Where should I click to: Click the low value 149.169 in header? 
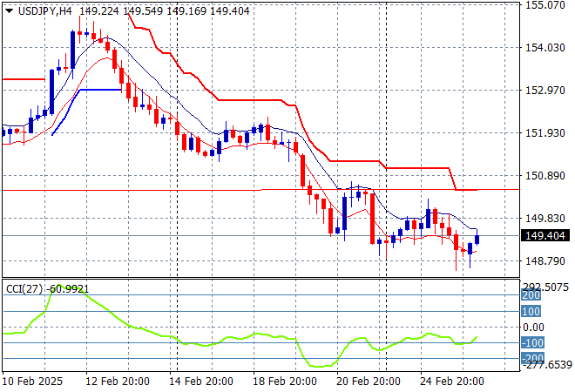pyautogui.click(x=186, y=11)
